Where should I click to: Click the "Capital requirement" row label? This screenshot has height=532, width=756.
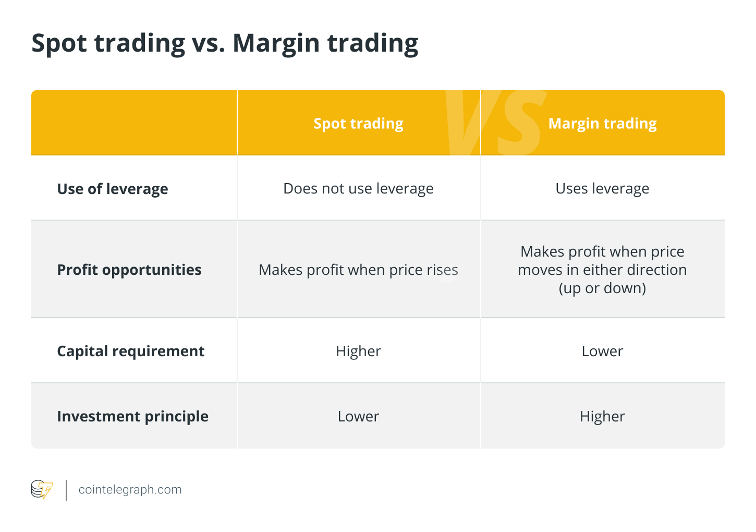(x=131, y=351)
